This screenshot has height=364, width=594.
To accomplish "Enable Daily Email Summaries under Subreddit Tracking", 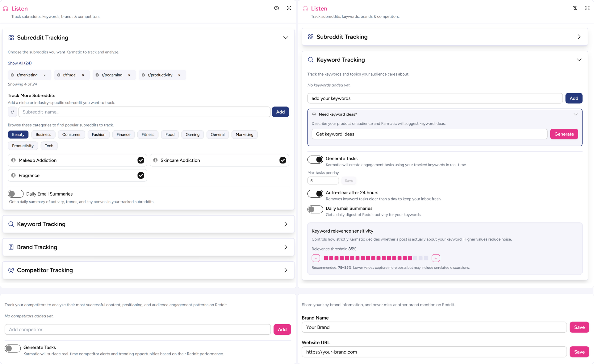I will (x=15, y=194).
